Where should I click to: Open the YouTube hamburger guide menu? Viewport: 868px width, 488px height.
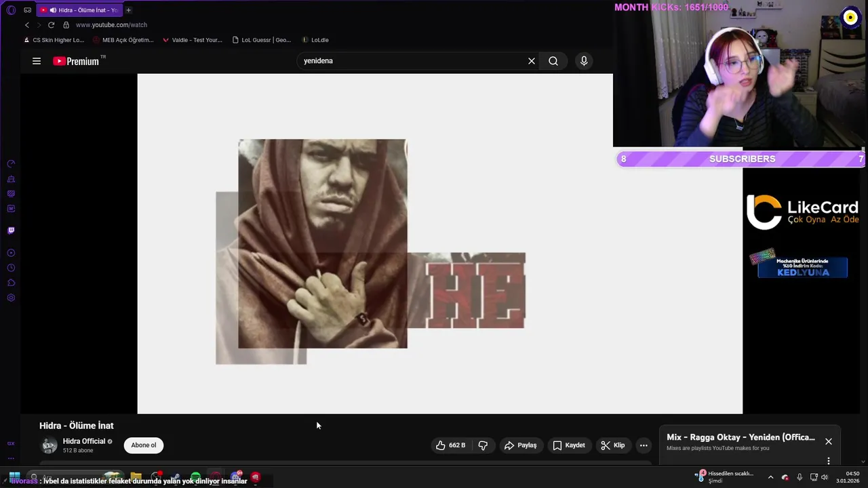click(37, 61)
